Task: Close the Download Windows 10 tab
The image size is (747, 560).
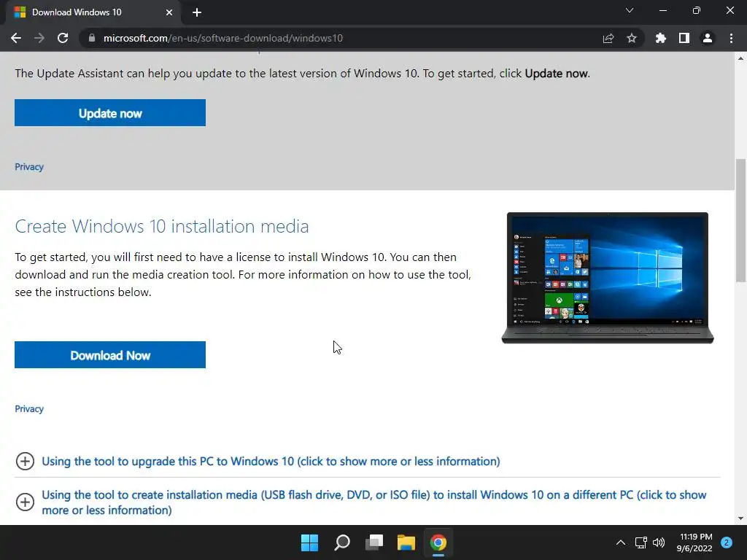Action: [169, 12]
